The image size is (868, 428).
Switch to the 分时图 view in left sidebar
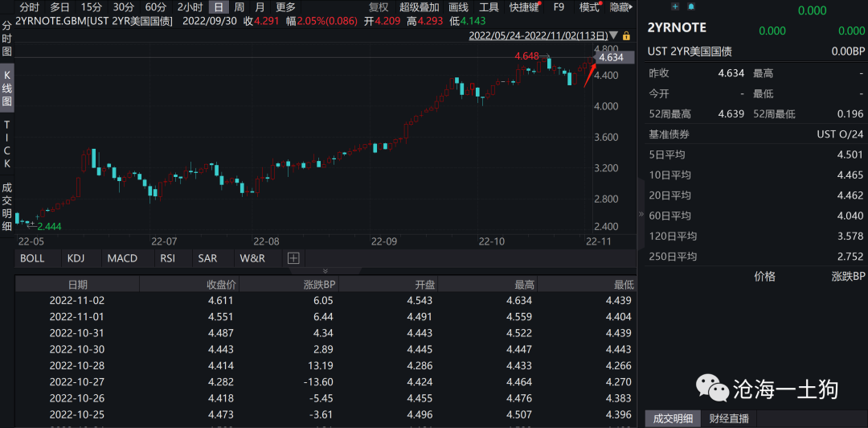7,39
